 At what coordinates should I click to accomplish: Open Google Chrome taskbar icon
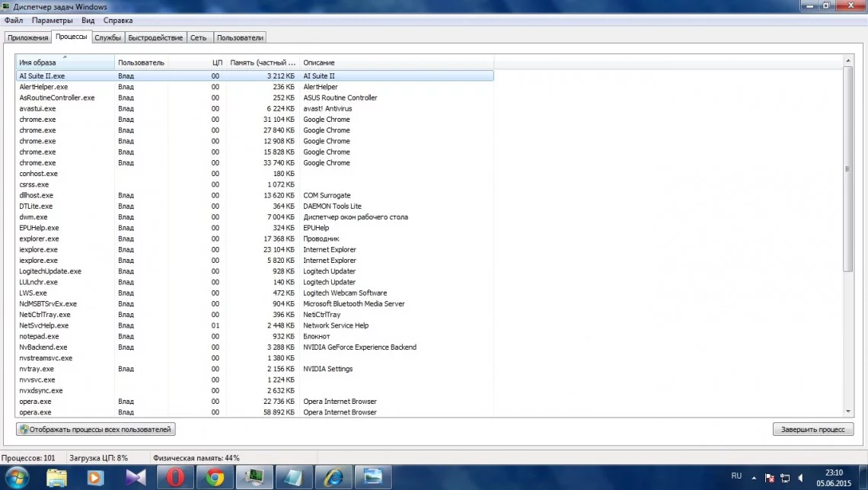tap(215, 477)
